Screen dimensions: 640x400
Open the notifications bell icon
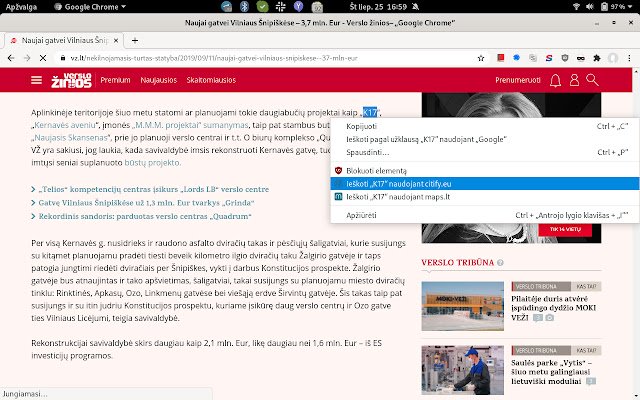click(555, 80)
